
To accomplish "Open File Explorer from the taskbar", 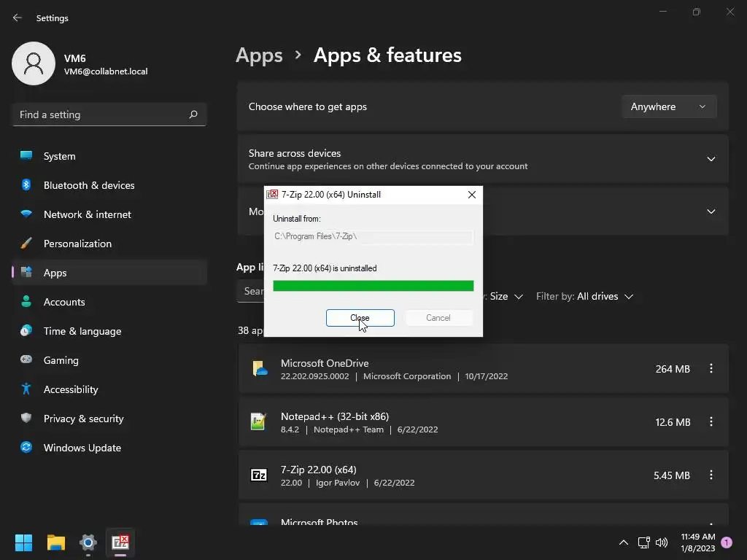I will click(55, 542).
